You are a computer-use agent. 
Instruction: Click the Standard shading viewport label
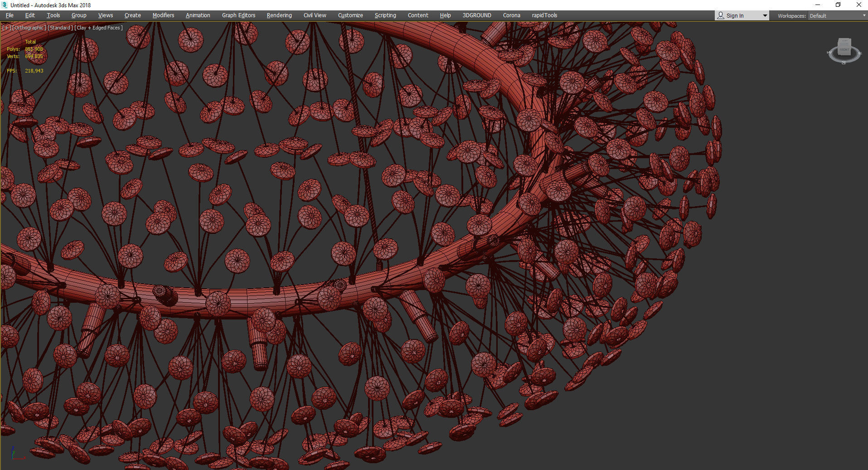pyautogui.click(x=60, y=28)
